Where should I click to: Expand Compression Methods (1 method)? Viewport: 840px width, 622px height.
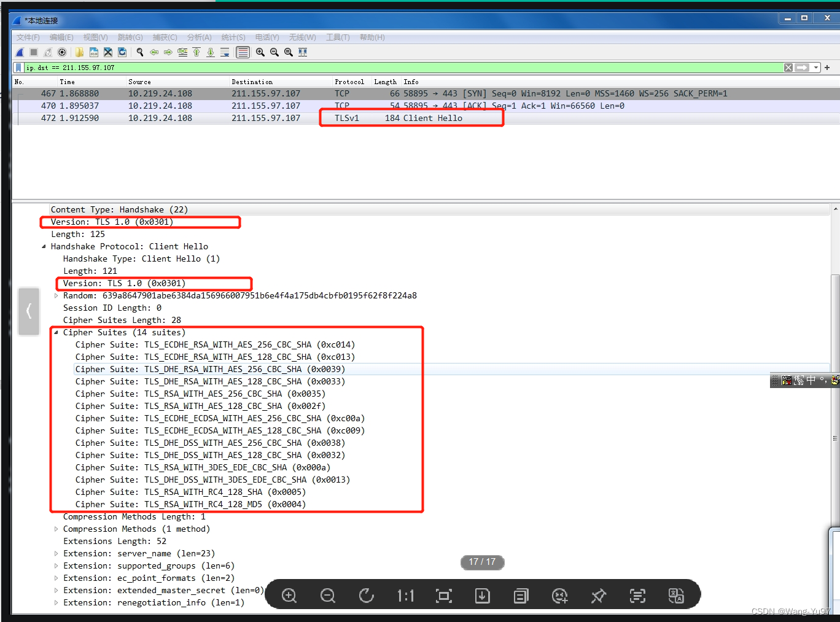[x=56, y=529]
